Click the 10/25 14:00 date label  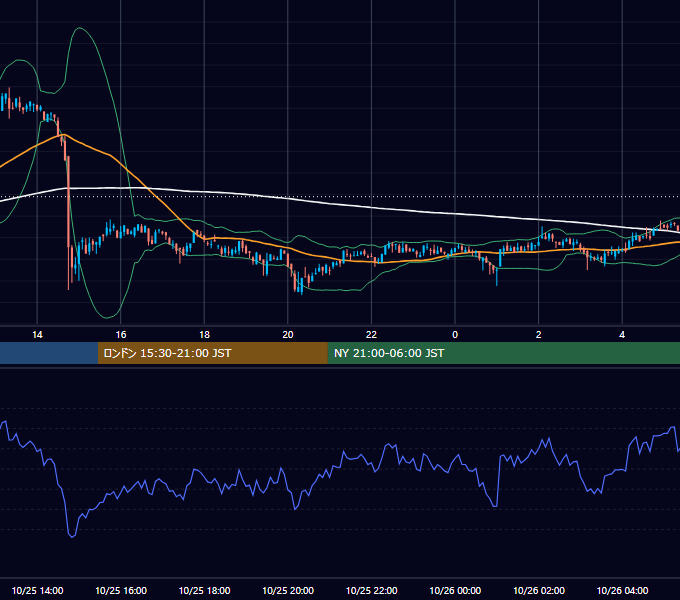point(37,590)
